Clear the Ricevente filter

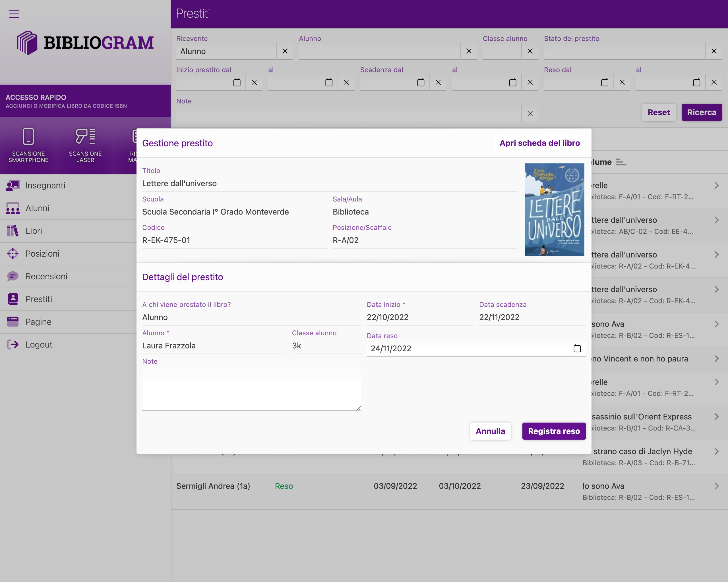285,51
